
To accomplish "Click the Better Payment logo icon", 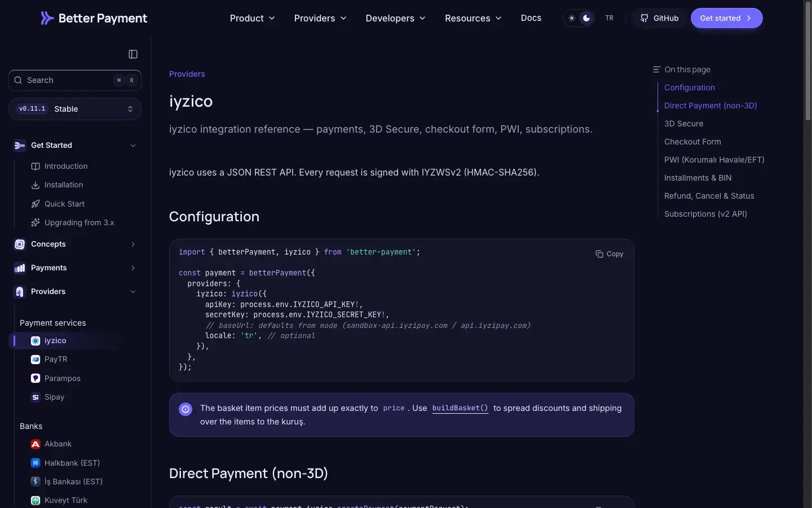I will tap(47, 18).
